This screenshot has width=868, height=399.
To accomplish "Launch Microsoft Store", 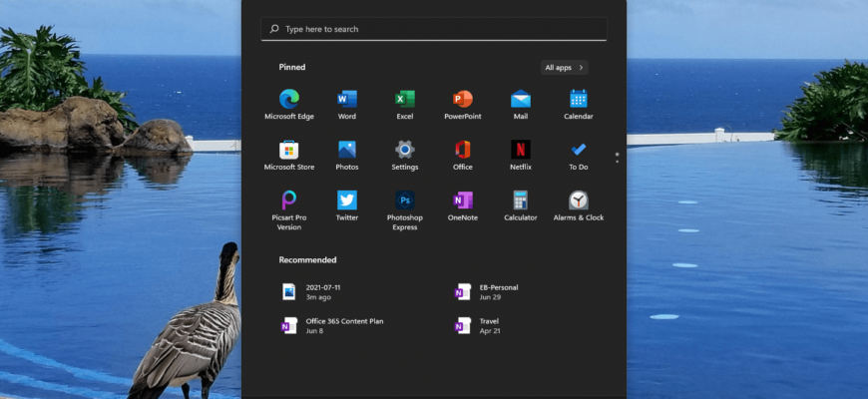I will click(x=289, y=156).
